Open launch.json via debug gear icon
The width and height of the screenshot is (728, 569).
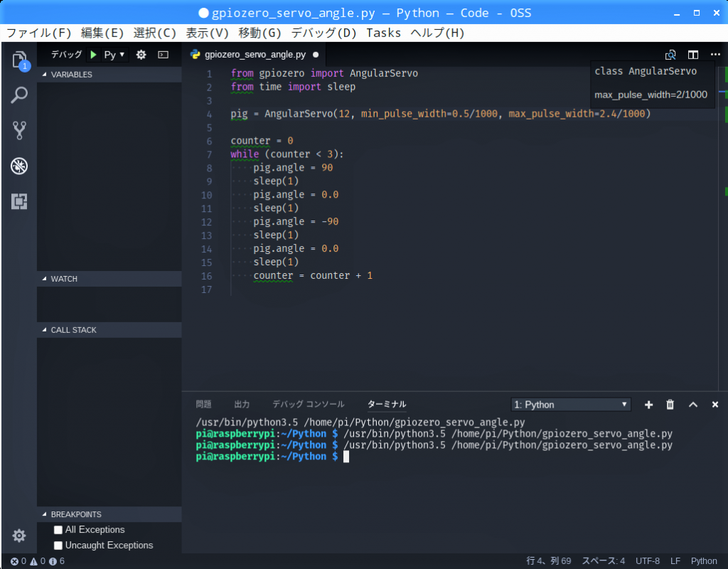141,55
